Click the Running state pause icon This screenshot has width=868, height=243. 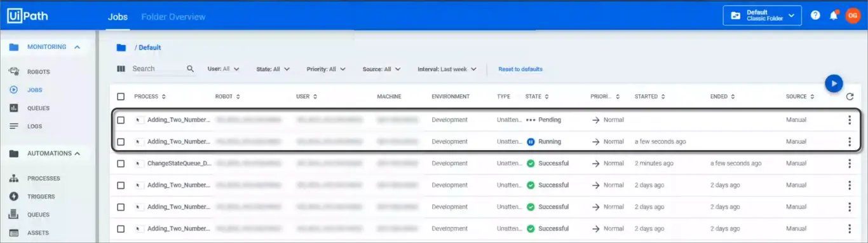pos(531,141)
